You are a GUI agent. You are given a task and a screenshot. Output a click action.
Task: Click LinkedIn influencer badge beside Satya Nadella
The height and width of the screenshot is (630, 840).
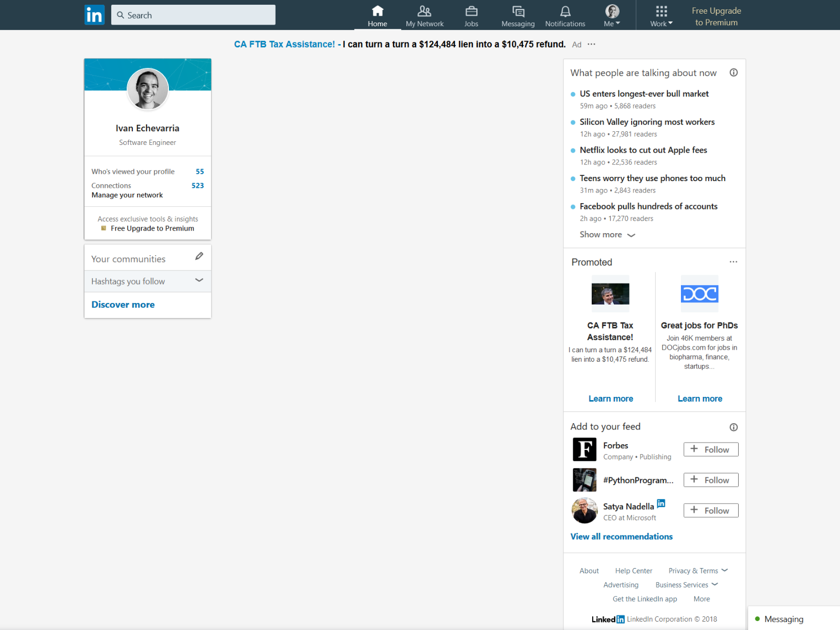pos(661,503)
